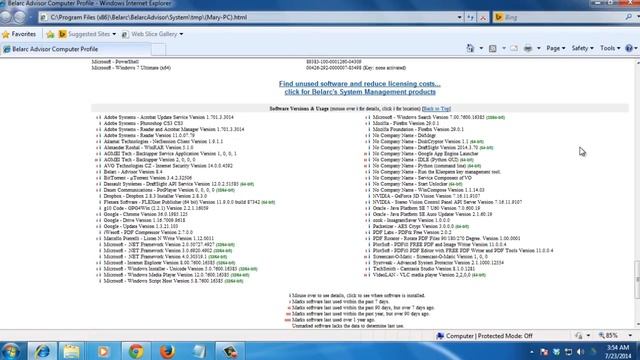Open the zoom level 85% dropdown
Screen dimensions: 640x360
click(630, 336)
